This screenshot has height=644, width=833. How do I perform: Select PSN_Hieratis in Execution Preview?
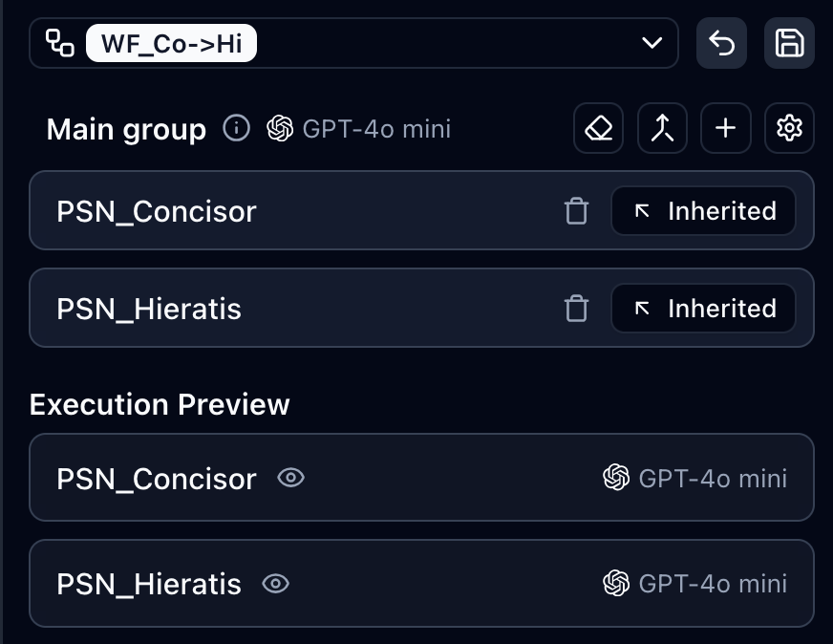(149, 584)
